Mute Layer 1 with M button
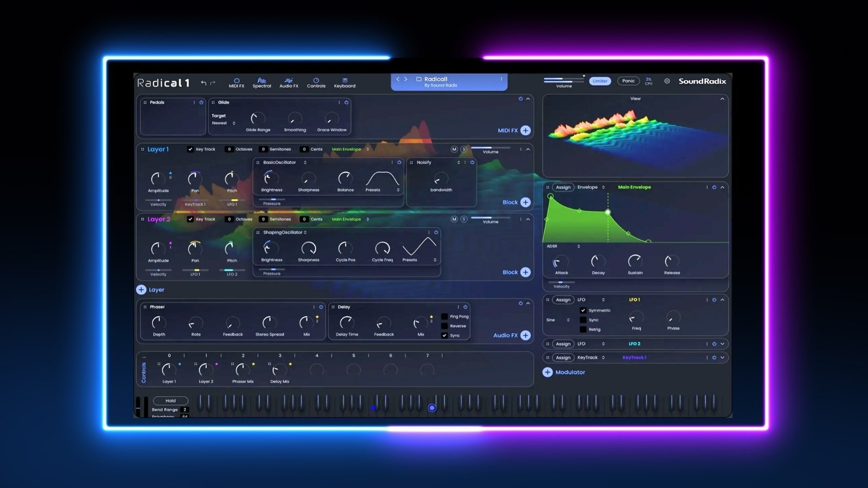 [454, 149]
